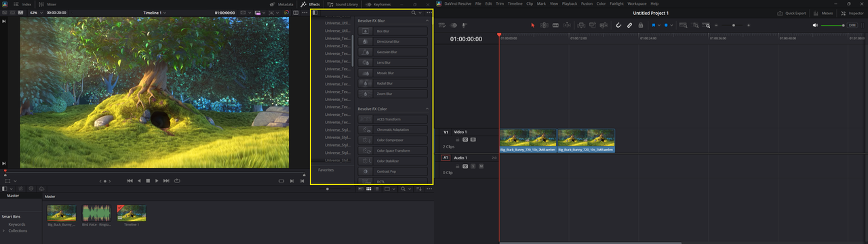The image size is (868, 244).
Task: Collapse the Resolve FX Blur section
Action: tap(427, 21)
